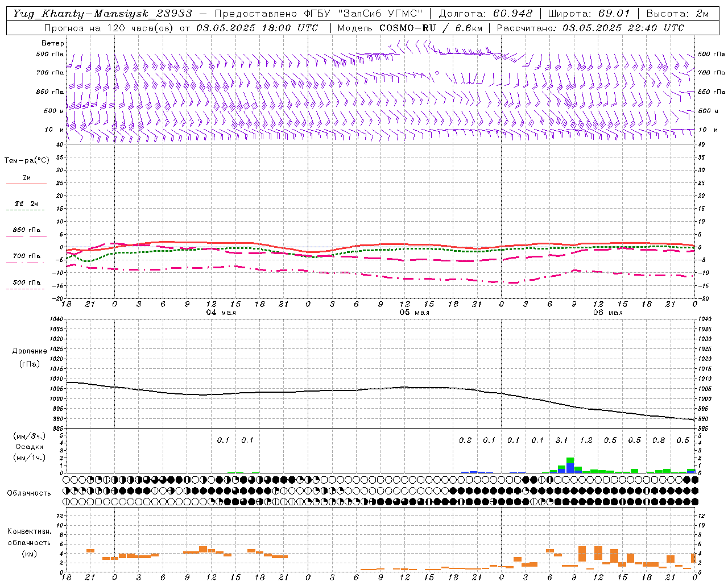Click the Ветер panel label
This screenshot has width=728, height=582.
(x=53, y=43)
